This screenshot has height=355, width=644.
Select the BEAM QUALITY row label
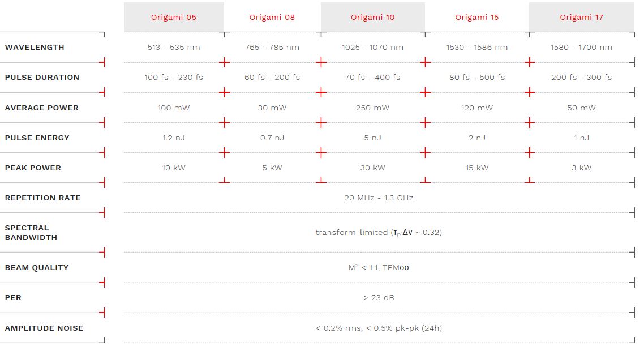pyautogui.click(x=36, y=268)
